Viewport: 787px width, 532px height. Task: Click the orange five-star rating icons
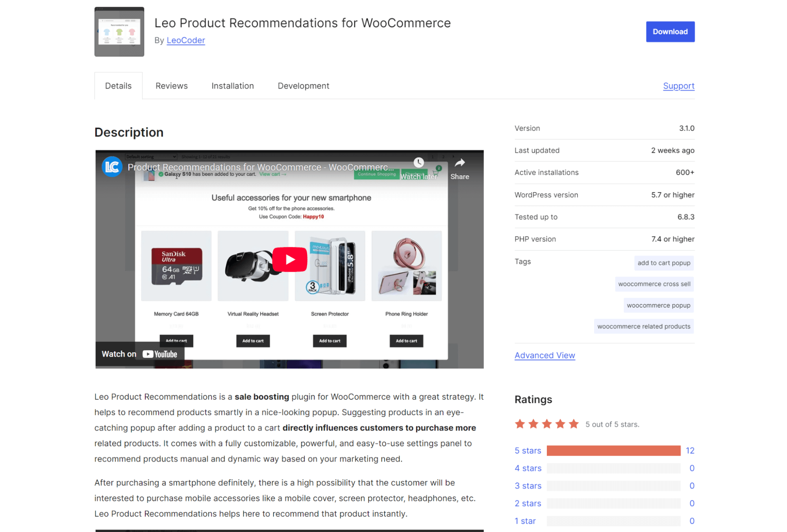coord(546,424)
